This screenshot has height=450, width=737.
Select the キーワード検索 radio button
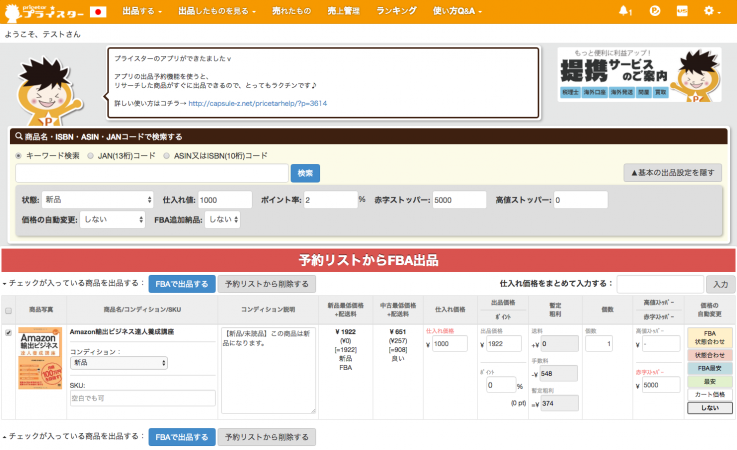[x=19, y=156]
